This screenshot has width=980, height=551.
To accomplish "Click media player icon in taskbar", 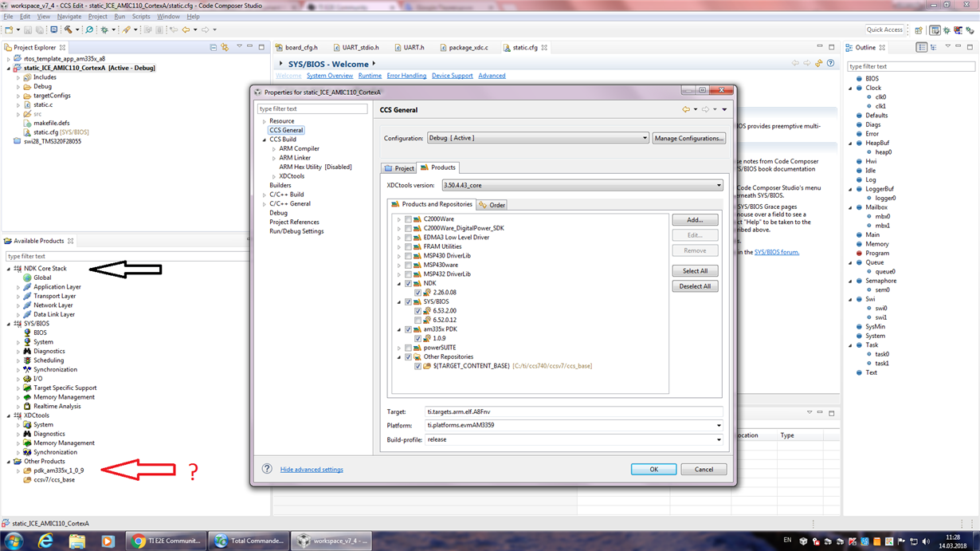I will (x=108, y=541).
